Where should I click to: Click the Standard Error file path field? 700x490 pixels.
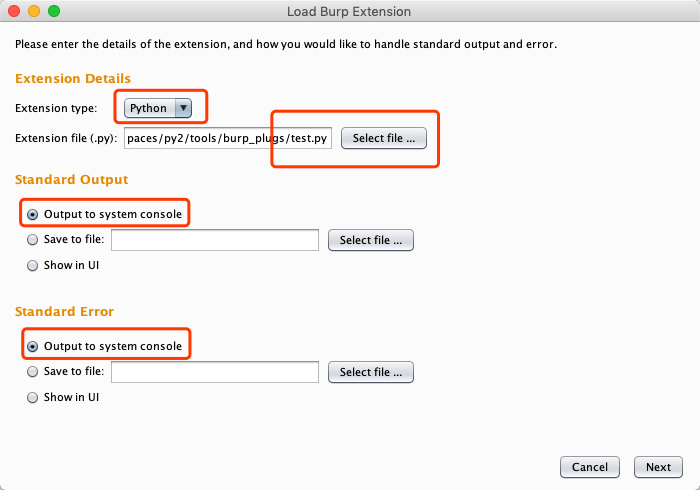click(x=215, y=372)
